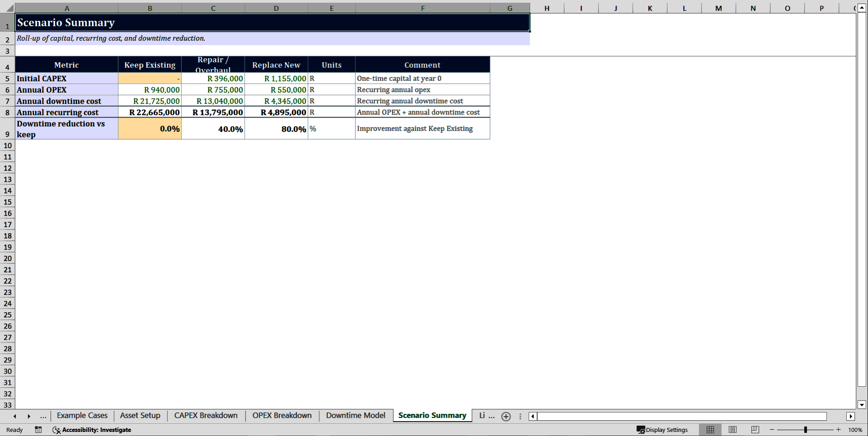Select the Downtime Model tab
This screenshot has height=436, width=868.
(x=356, y=416)
